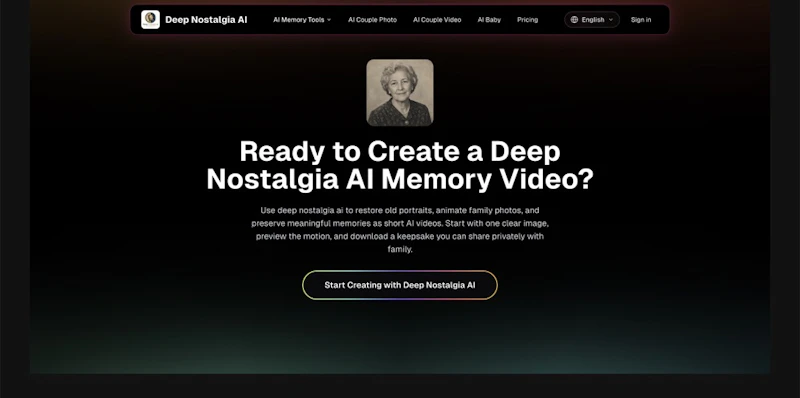Go to AI Couple Video
800x398 pixels.
tap(437, 20)
